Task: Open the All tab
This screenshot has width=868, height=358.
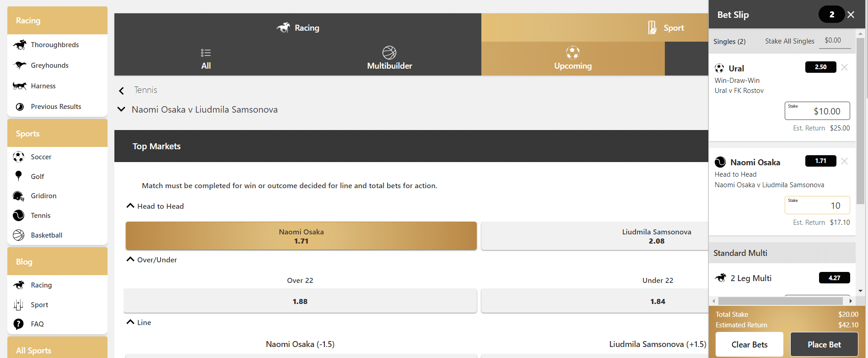Action: click(x=206, y=59)
